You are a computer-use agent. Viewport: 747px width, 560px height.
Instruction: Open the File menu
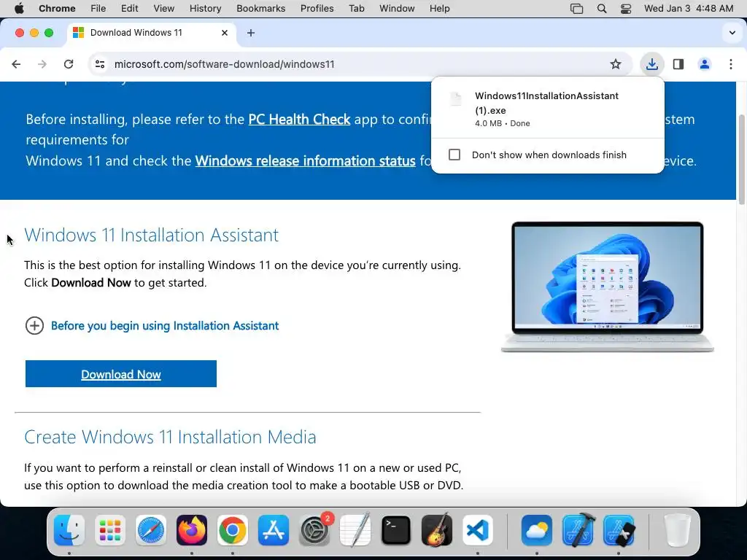tap(98, 9)
